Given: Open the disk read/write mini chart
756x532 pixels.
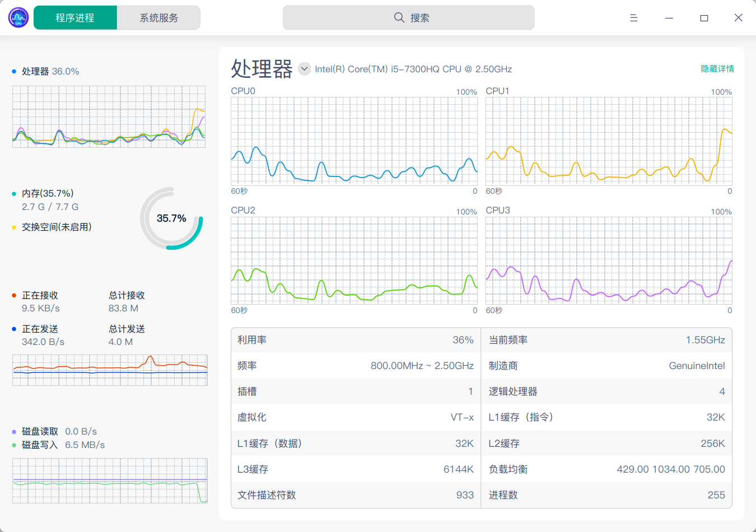Looking at the screenshot, I should [x=110, y=480].
